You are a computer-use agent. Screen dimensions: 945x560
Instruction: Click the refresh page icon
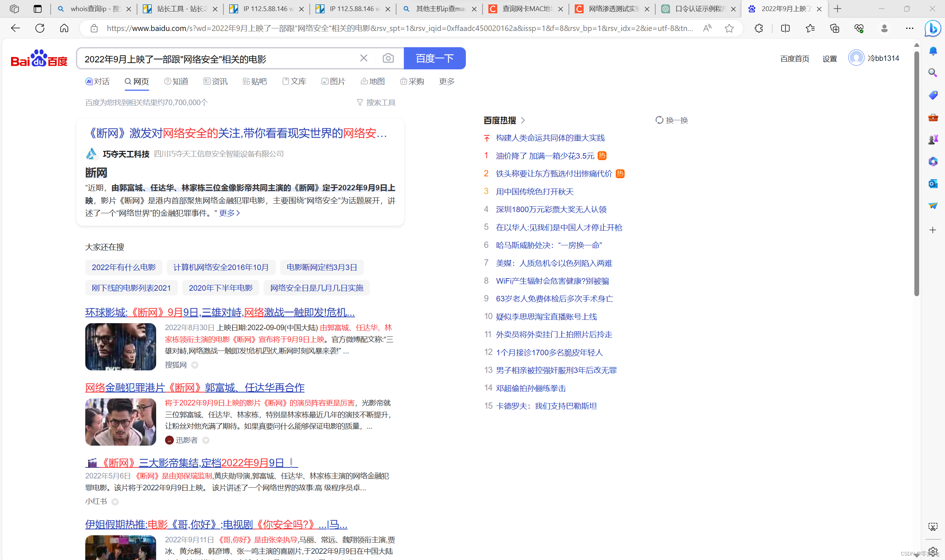click(x=39, y=28)
